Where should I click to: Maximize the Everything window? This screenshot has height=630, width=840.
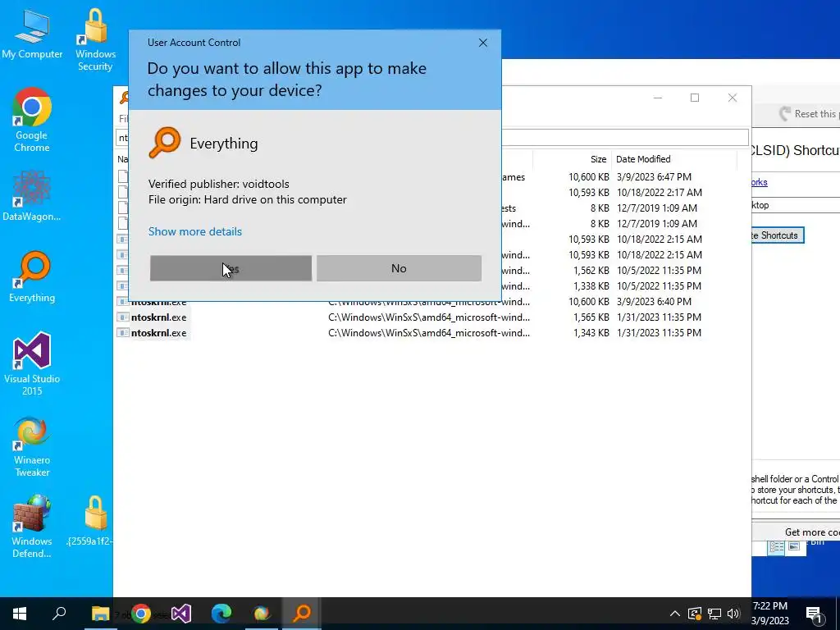pos(695,98)
